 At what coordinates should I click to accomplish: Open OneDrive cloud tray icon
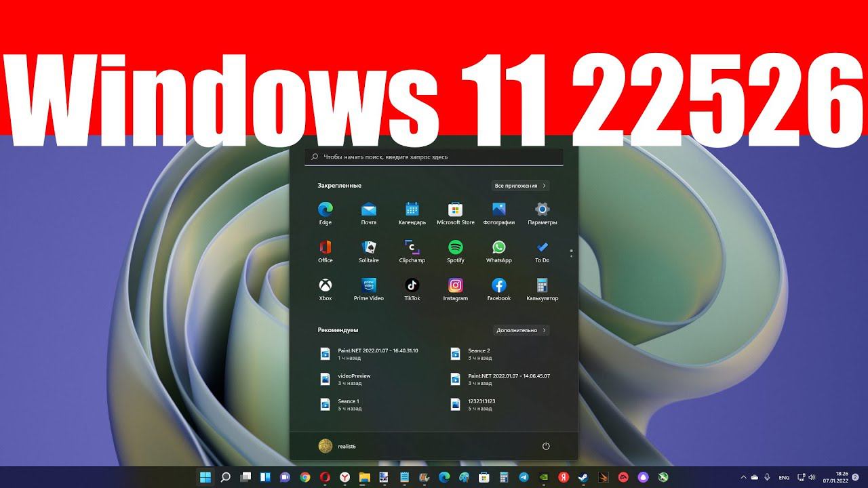[755, 477]
